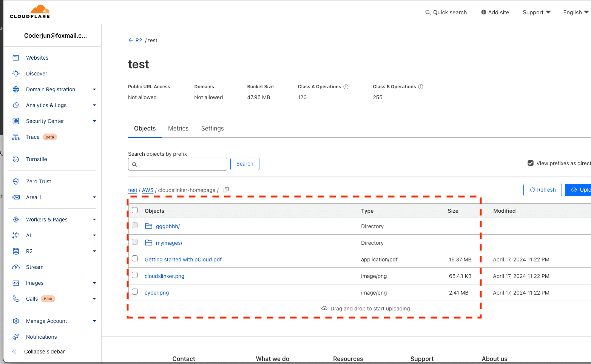The width and height of the screenshot is (591, 364).
Task: Open Quick search
Action: (446, 12)
